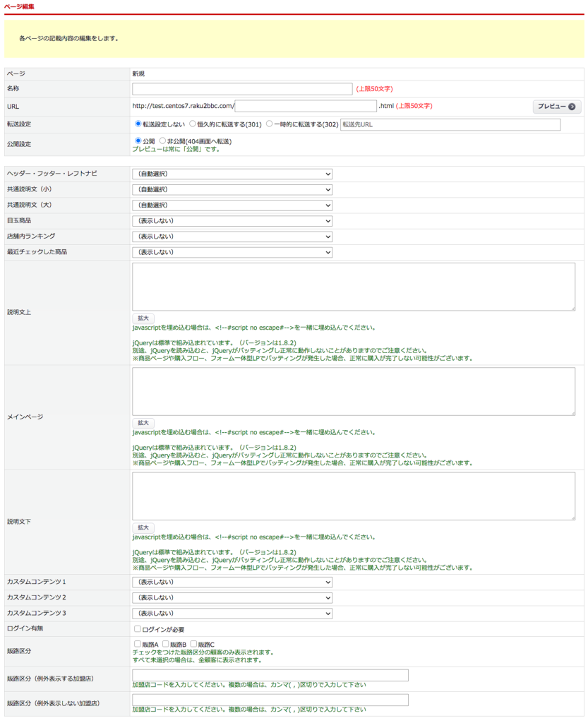The image size is (588, 723).
Task: Select the 公開 radio button
Action: pyautogui.click(x=138, y=141)
